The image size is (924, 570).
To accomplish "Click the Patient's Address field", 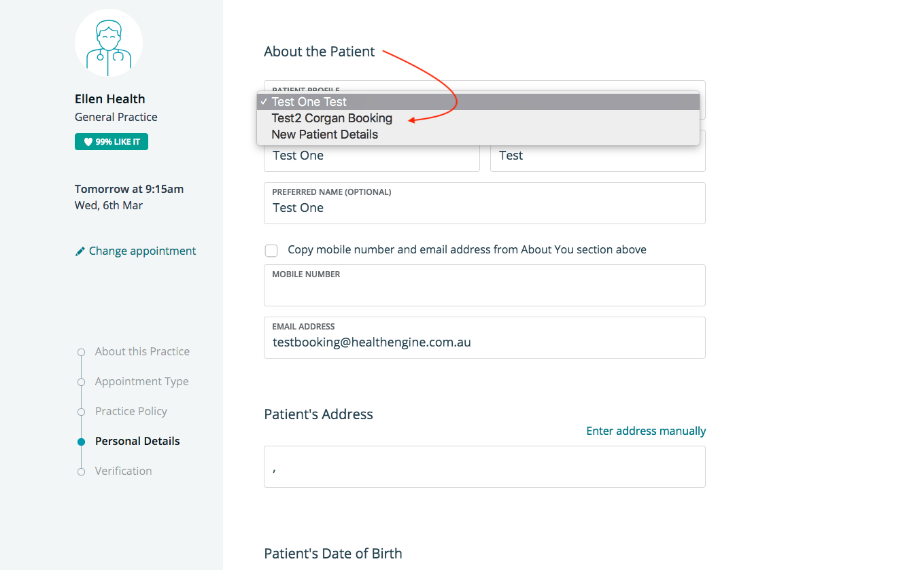I will [x=484, y=467].
